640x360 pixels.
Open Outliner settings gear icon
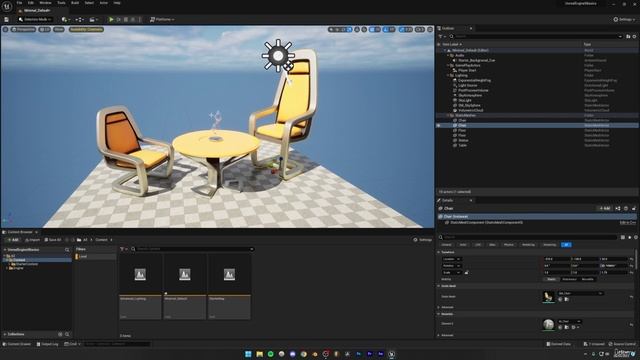point(634,36)
